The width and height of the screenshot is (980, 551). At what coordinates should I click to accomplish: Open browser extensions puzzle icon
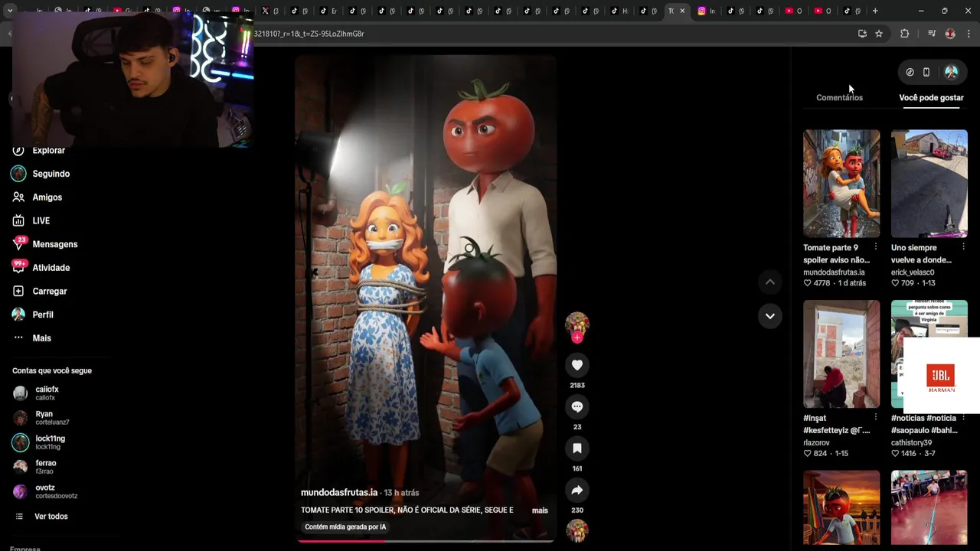pyautogui.click(x=904, y=34)
